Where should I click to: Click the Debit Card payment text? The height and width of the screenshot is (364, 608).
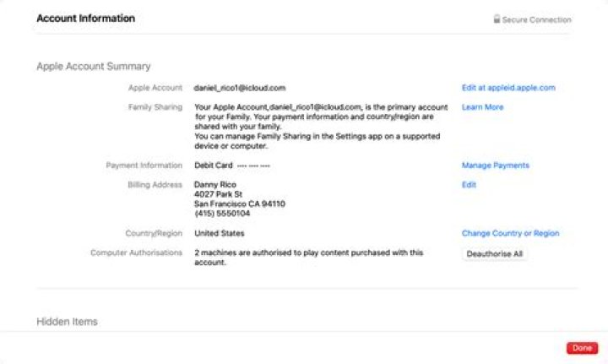[214, 166]
